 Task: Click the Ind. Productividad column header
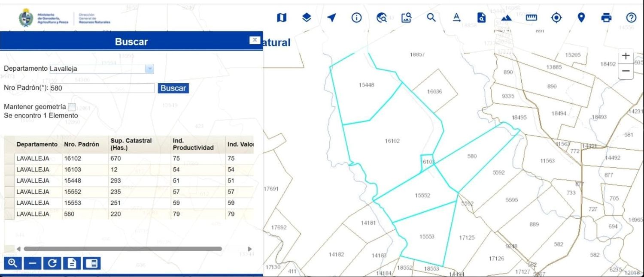coord(193,145)
